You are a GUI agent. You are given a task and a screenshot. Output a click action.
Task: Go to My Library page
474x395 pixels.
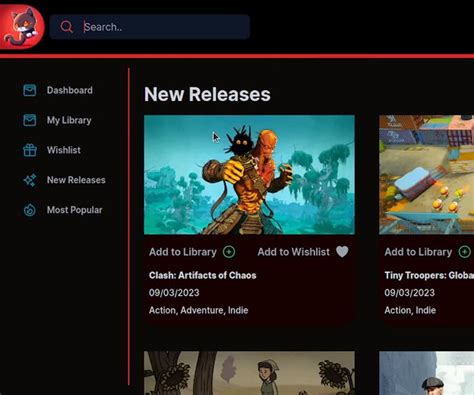[69, 120]
